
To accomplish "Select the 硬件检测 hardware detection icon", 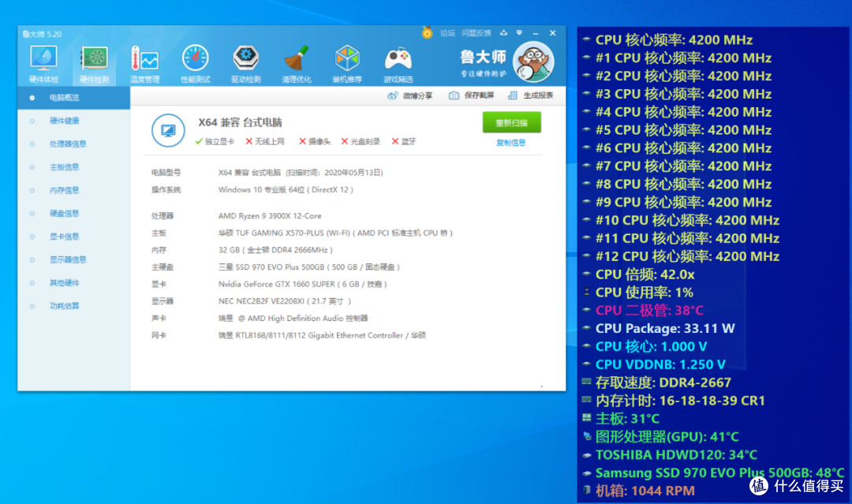I will tap(94, 64).
